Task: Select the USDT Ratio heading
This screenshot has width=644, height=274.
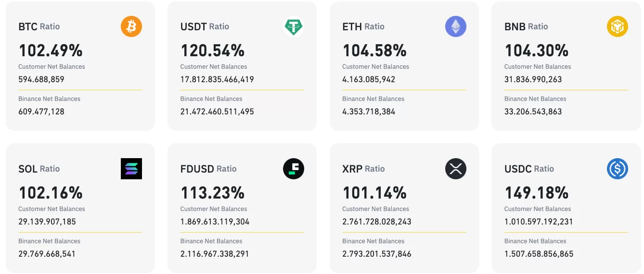Action: tap(205, 26)
